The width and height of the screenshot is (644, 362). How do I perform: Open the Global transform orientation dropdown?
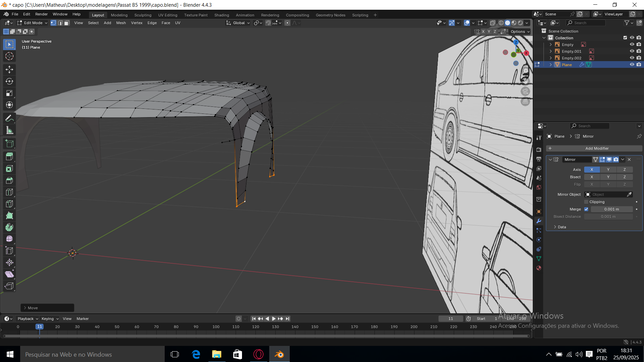pyautogui.click(x=238, y=23)
